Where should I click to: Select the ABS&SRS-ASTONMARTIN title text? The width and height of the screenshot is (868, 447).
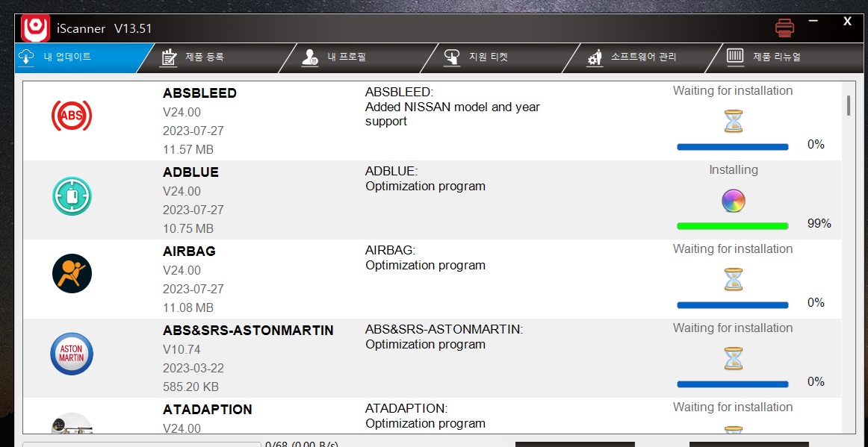pos(248,331)
